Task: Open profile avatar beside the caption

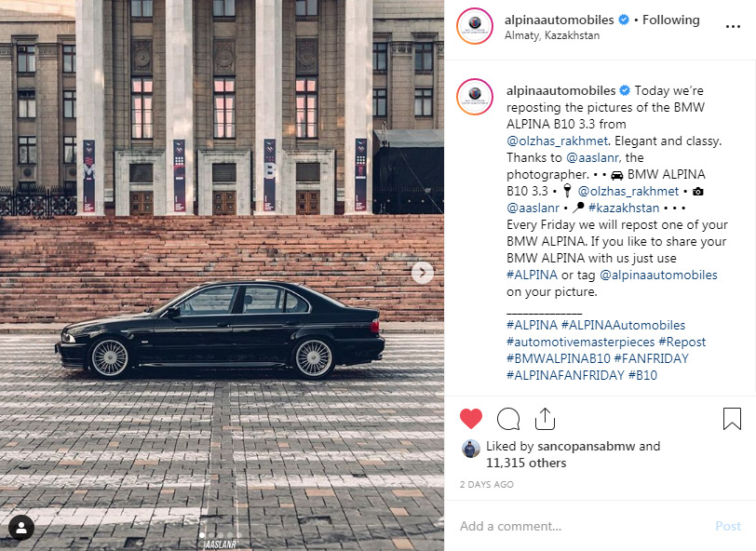Action: [x=475, y=97]
